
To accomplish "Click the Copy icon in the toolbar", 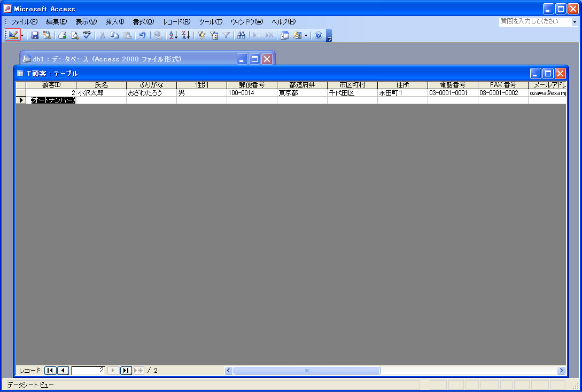I will click(x=115, y=35).
